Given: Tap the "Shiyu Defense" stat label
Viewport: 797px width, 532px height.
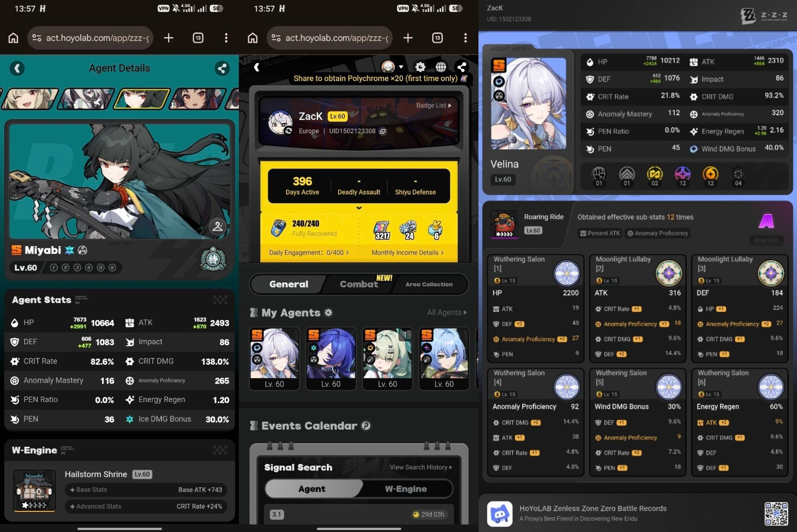Looking at the screenshot, I should pos(415,192).
